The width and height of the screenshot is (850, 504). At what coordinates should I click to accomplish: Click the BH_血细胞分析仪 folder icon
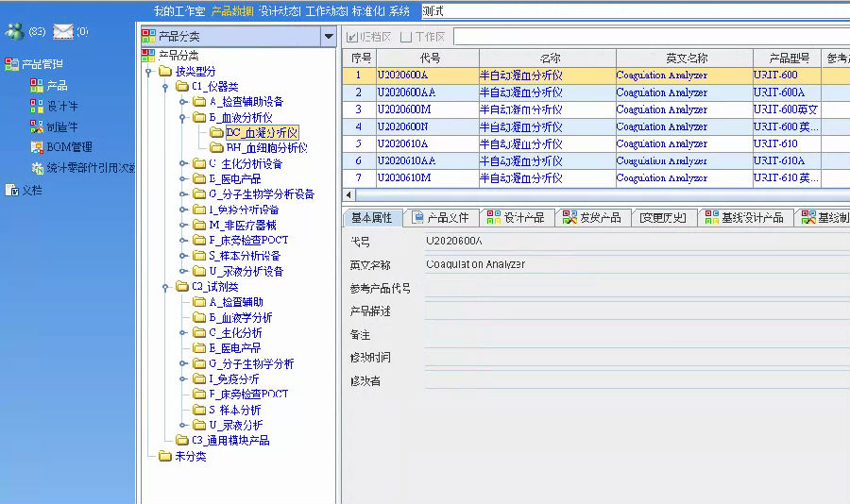tap(217, 148)
